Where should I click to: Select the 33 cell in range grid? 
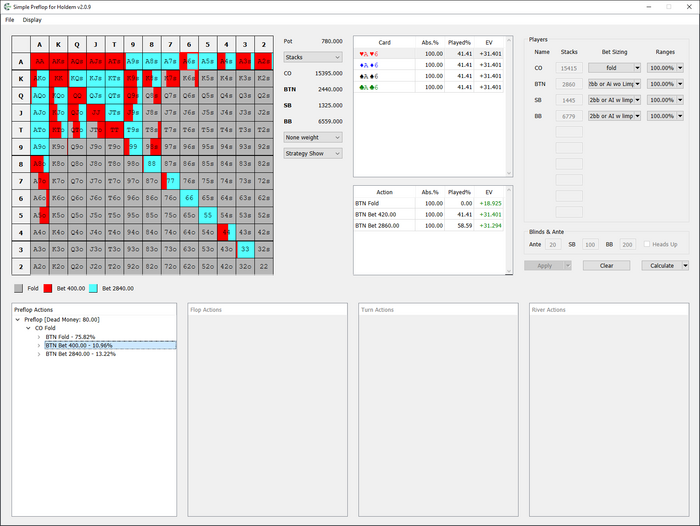[245, 250]
